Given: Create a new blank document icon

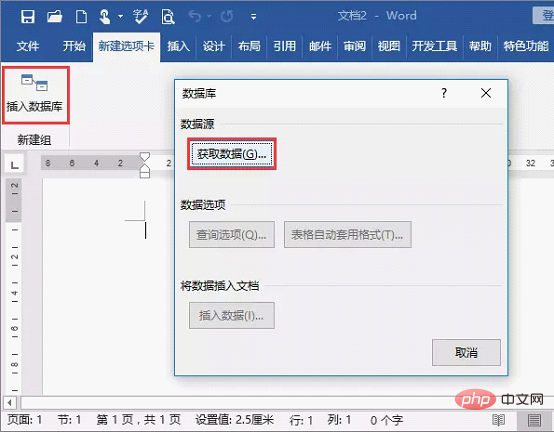Looking at the screenshot, I should 81,16.
